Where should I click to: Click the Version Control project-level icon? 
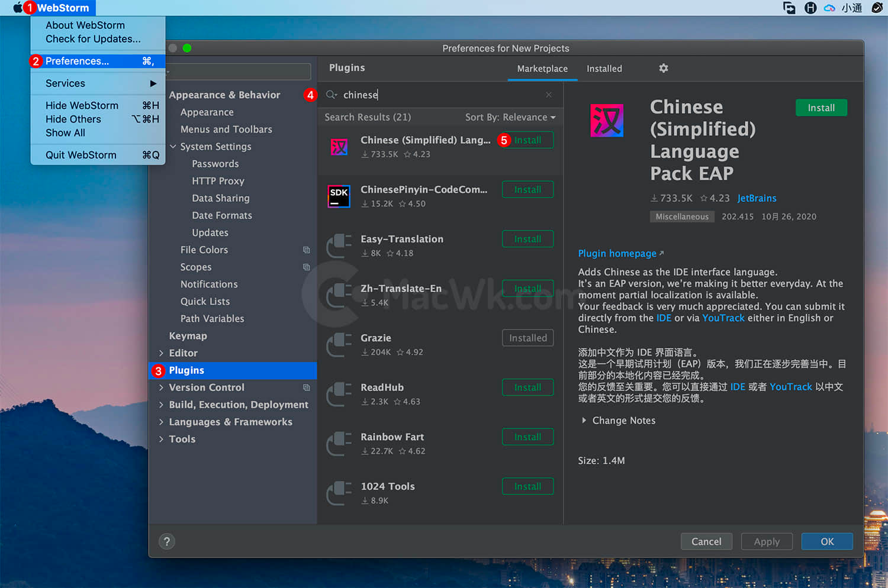307,387
